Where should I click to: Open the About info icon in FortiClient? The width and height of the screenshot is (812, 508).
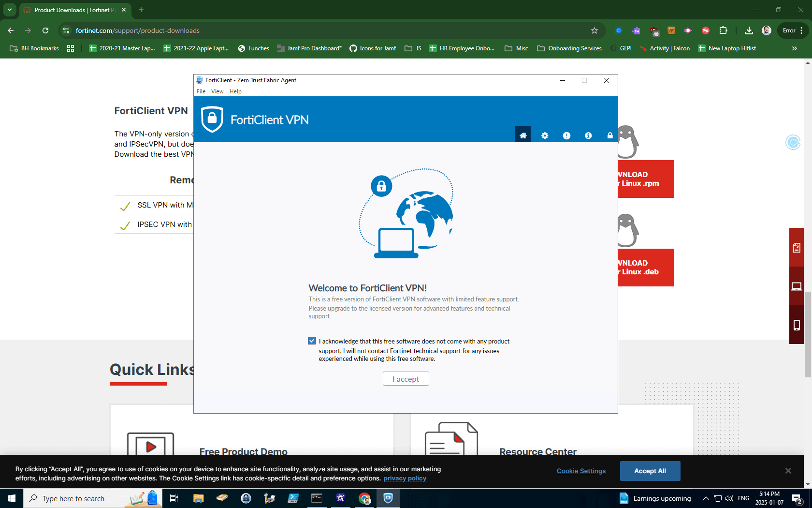588,135
